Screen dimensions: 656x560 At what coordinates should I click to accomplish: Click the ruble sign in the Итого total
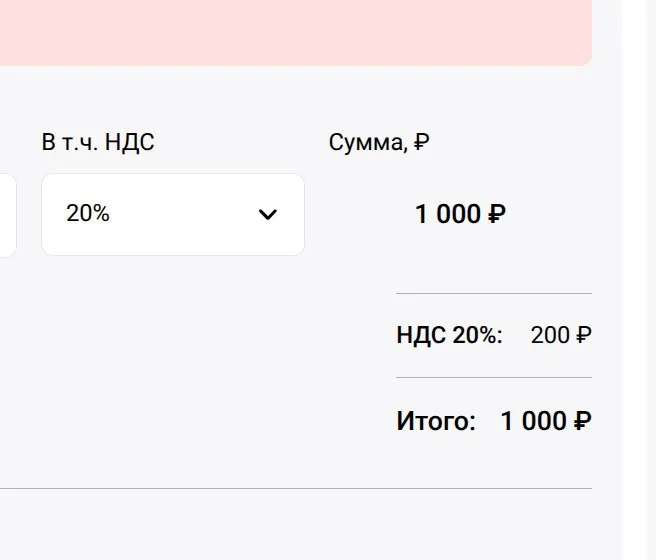pyautogui.click(x=583, y=421)
